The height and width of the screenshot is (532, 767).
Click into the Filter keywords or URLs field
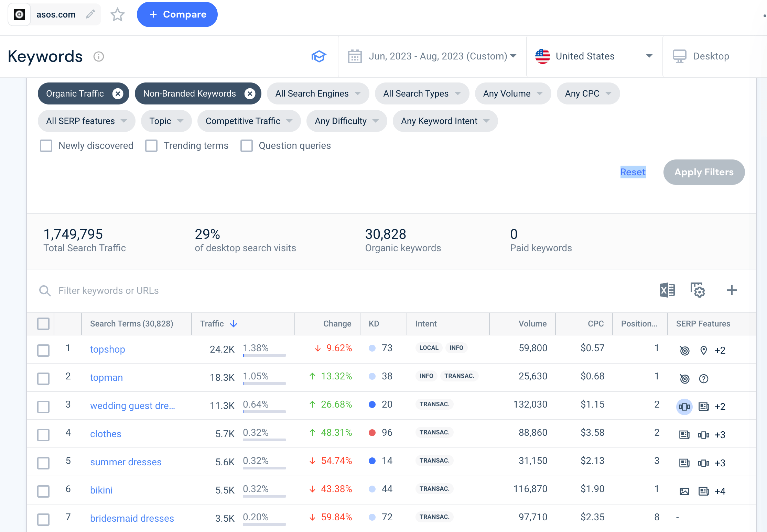point(344,291)
